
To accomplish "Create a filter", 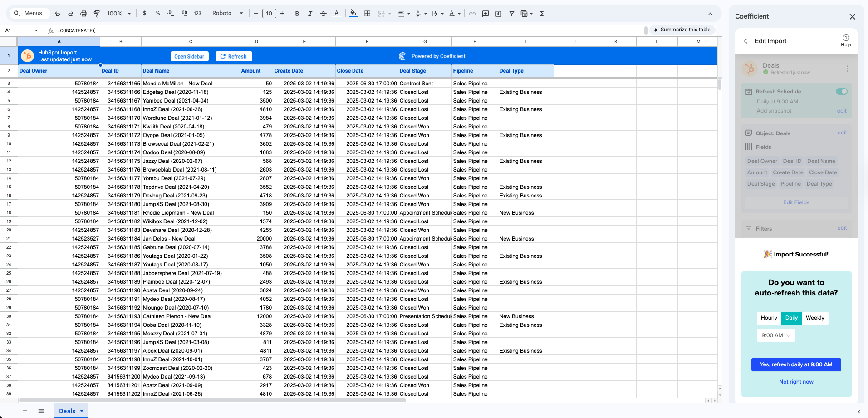I will pyautogui.click(x=511, y=13).
